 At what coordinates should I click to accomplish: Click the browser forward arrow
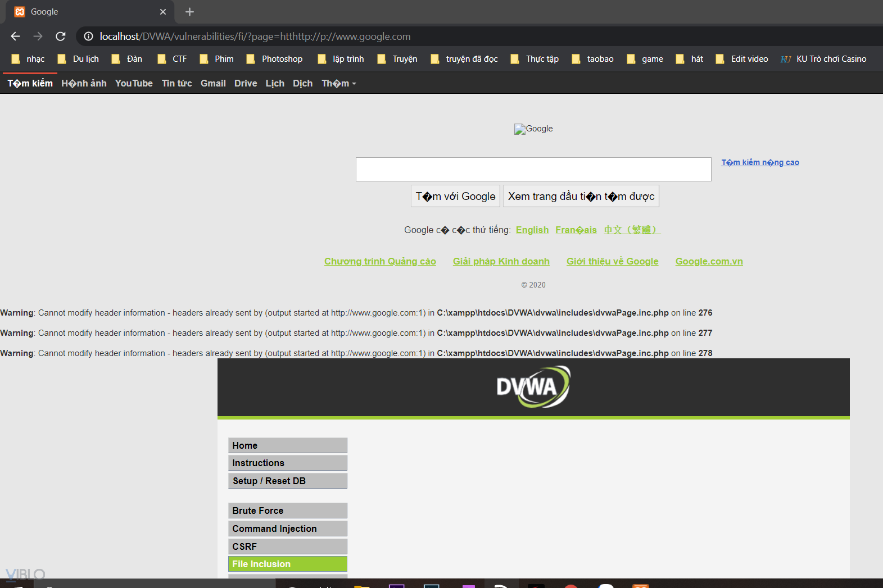tap(38, 37)
